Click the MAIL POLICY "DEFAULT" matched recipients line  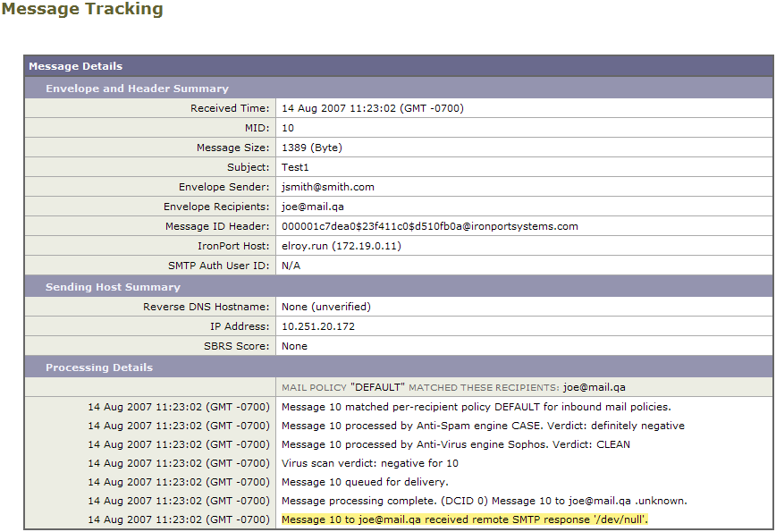coord(453,387)
